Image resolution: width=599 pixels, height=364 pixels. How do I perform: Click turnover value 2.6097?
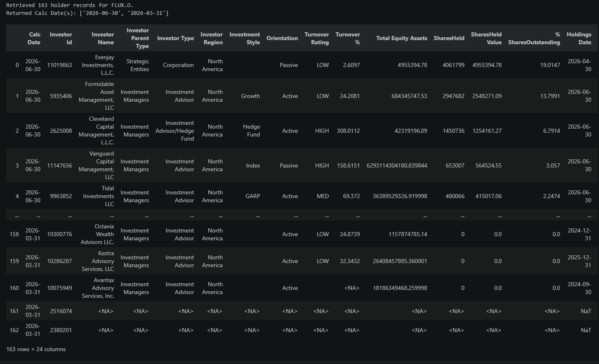pyautogui.click(x=351, y=65)
